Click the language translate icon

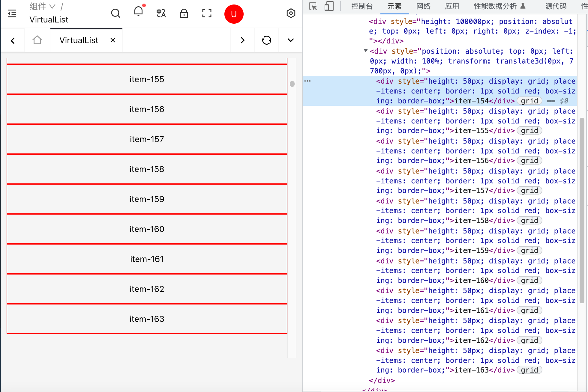[x=161, y=13]
